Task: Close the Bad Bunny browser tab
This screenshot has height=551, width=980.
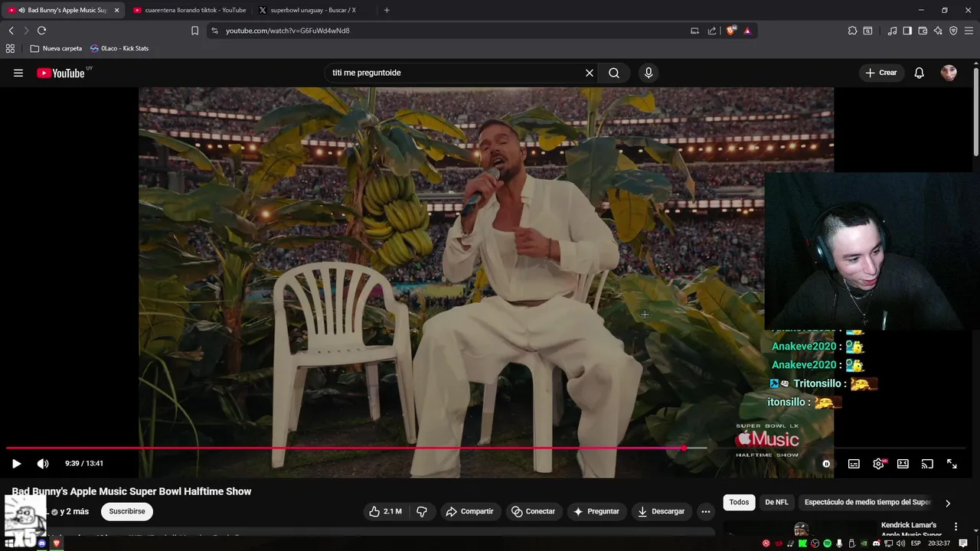Action: [x=117, y=10]
